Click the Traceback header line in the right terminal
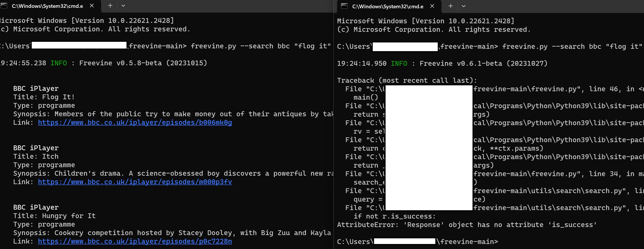 pos(407,80)
